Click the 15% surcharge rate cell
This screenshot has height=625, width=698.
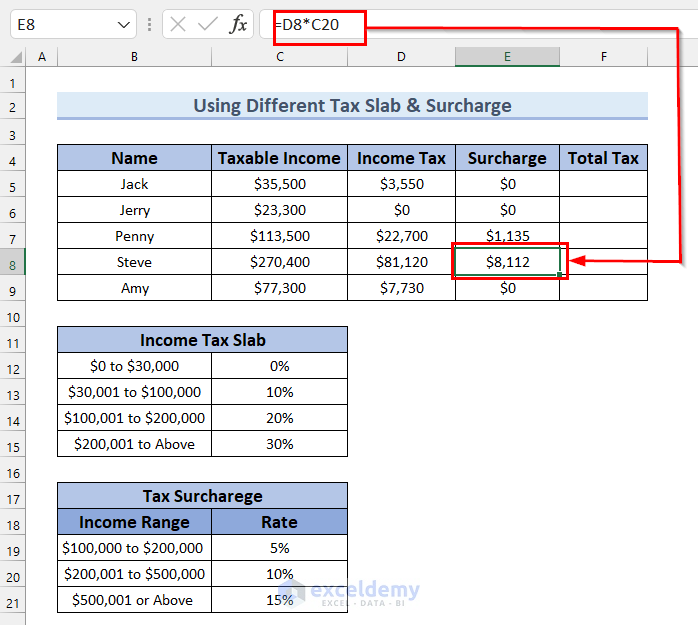pyautogui.click(x=280, y=600)
